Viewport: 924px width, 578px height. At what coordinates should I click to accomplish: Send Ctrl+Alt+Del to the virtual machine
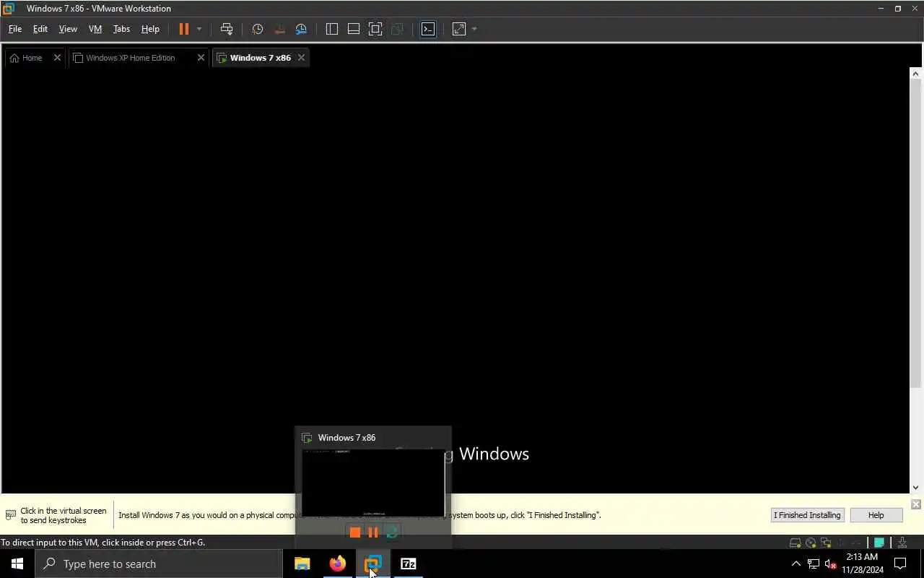[227, 29]
